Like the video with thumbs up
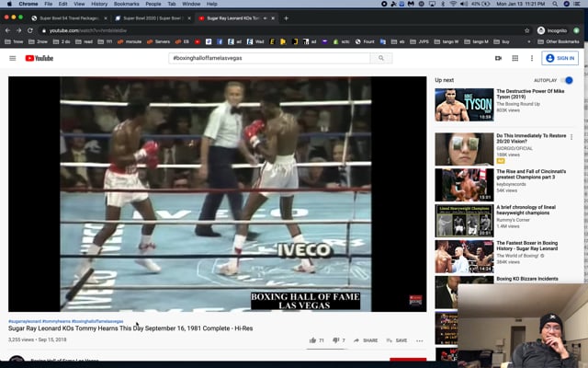This screenshot has width=588, height=368. [313, 340]
